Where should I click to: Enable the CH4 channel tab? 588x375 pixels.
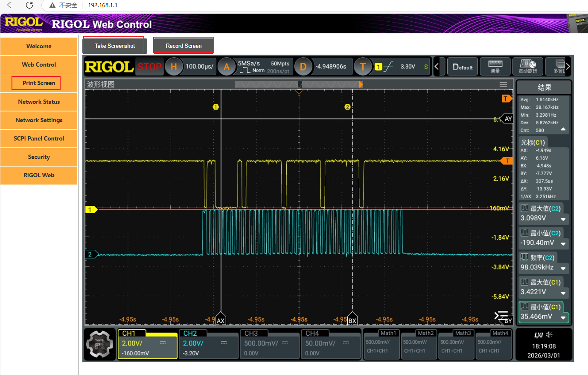pos(315,333)
